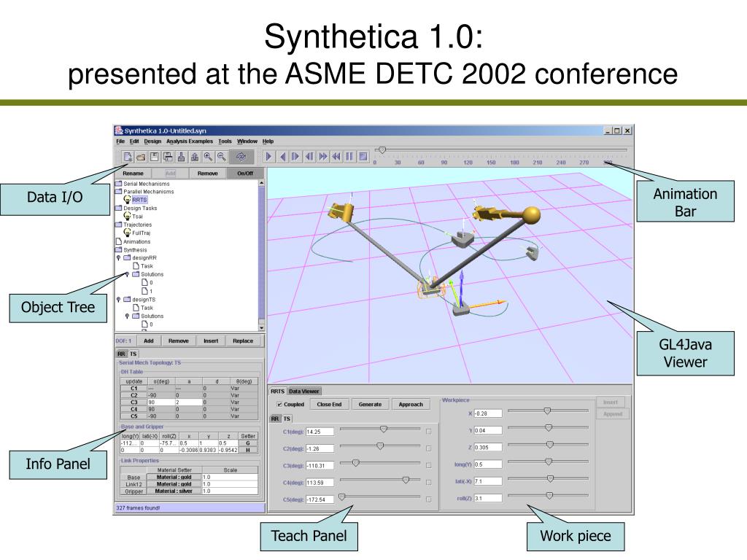Viewport: 747px width, 560px height.
Task: Click the Replace button
Action: coord(243,341)
